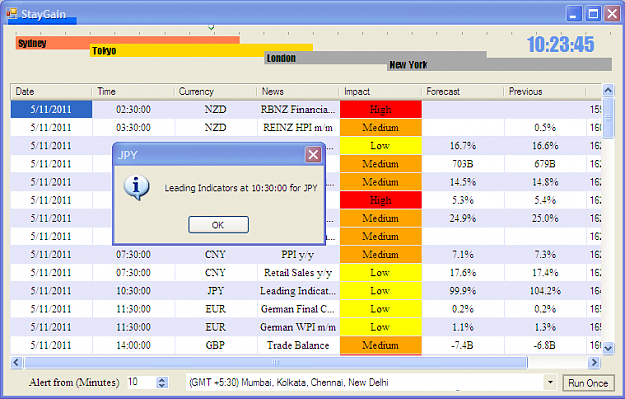Close the StayGain window
This screenshot has width=625, height=399.
[x=612, y=14]
